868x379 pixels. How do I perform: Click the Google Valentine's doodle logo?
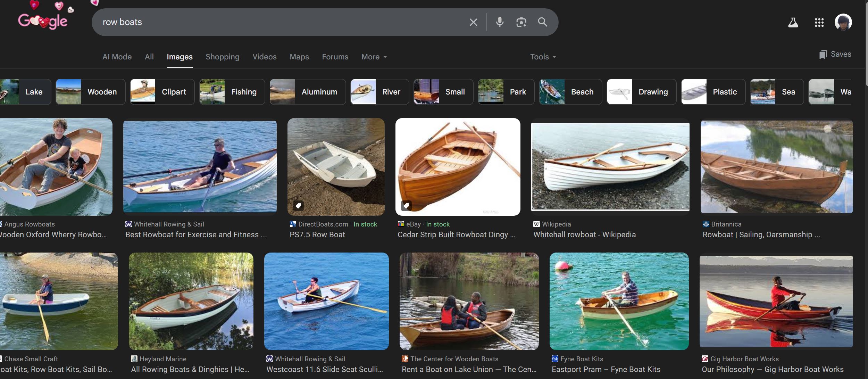[43, 20]
